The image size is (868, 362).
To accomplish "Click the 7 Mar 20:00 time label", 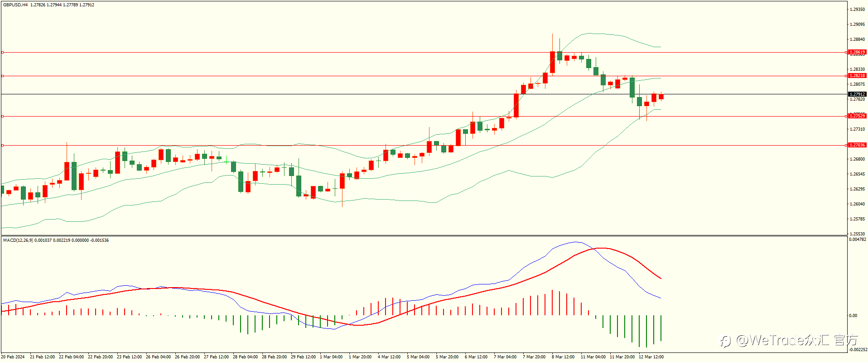I will tap(534, 357).
